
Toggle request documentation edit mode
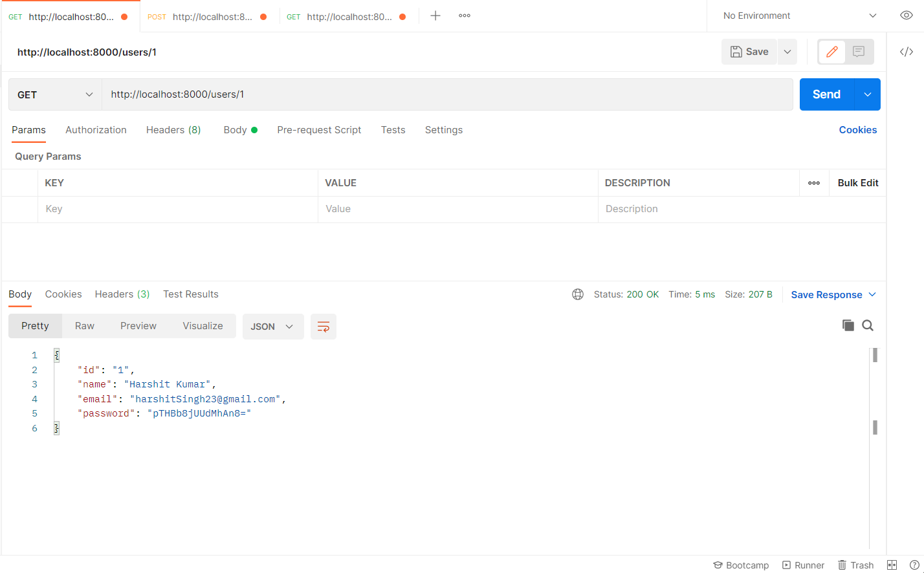pyautogui.click(x=831, y=52)
